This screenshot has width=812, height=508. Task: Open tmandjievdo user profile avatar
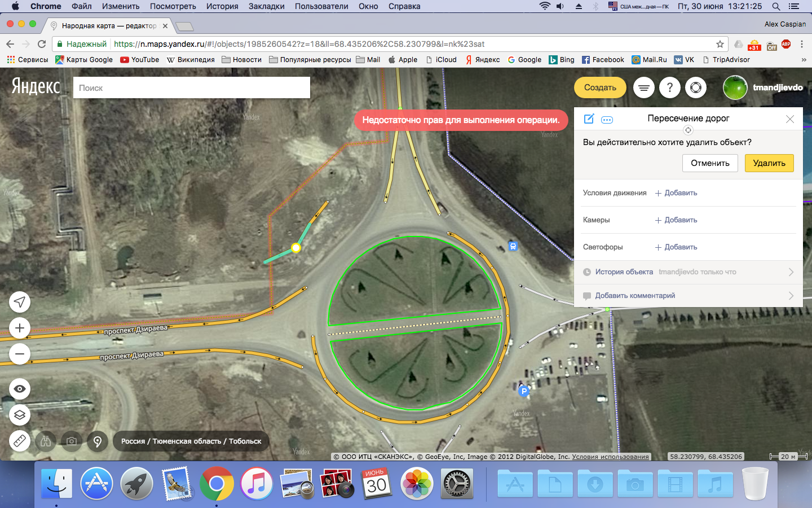tap(735, 87)
